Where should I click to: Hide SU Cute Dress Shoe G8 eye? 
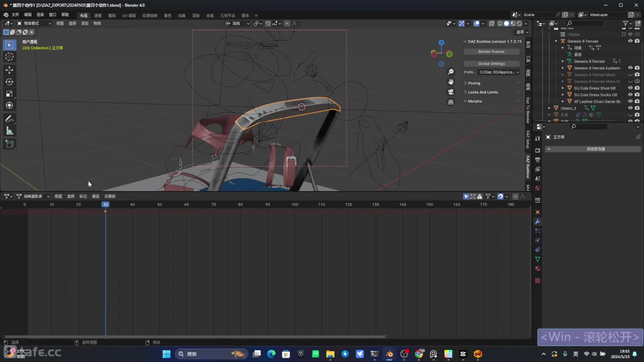630,88
